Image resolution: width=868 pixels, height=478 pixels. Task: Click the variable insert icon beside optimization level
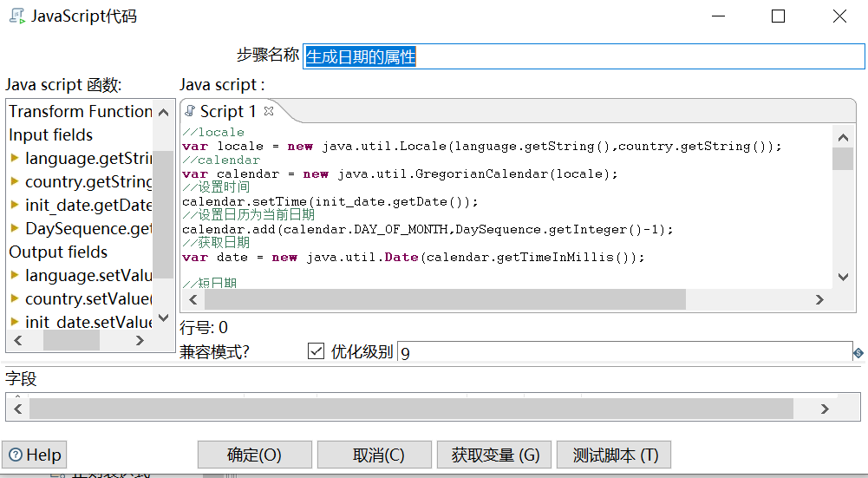coord(858,353)
